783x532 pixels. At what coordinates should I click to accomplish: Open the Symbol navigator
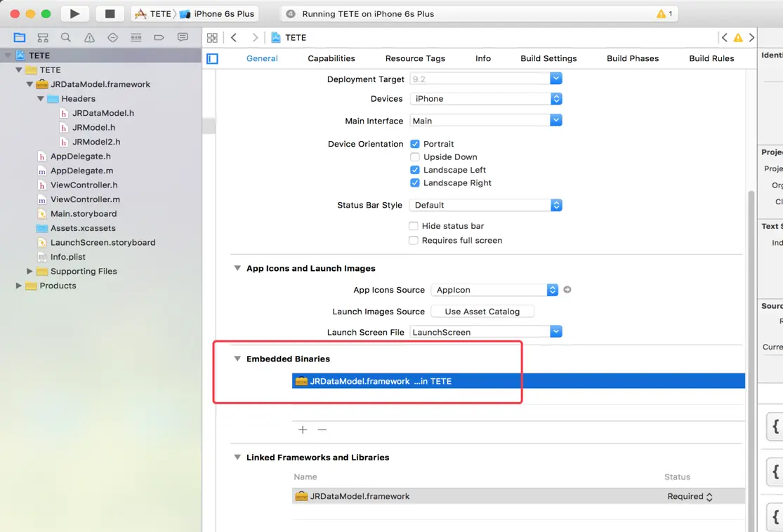coord(43,37)
